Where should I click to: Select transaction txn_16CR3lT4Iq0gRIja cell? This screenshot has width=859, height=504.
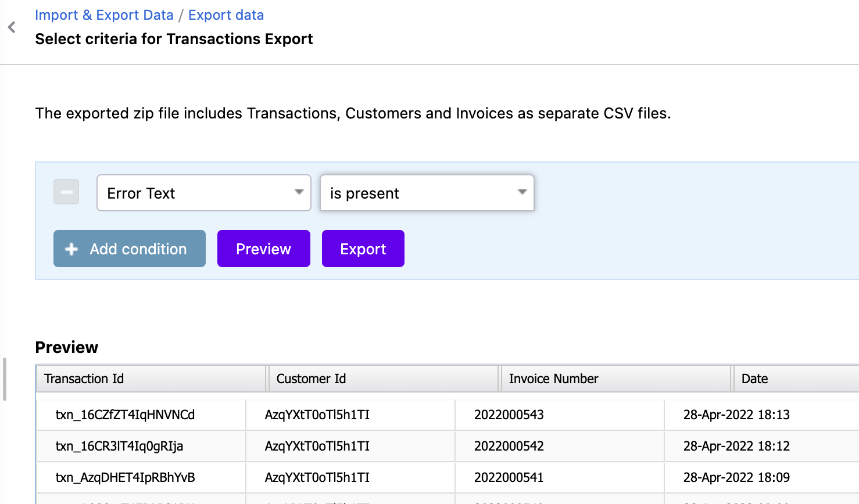pyautogui.click(x=119, y=447)
